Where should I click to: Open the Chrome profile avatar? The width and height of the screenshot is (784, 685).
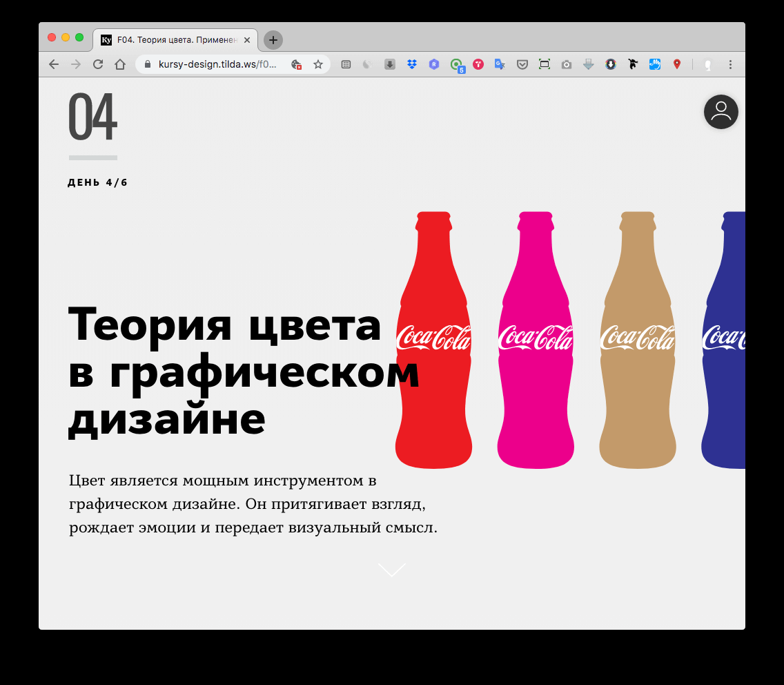click(708, 64)
